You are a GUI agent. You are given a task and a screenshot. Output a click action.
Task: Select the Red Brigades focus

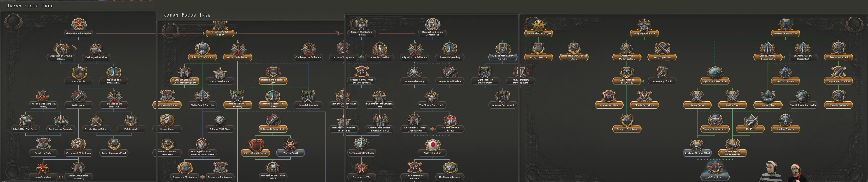(79, 100)
